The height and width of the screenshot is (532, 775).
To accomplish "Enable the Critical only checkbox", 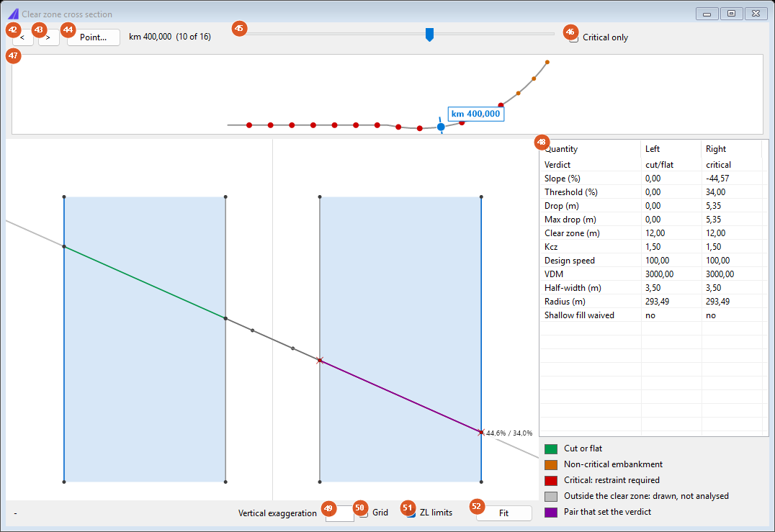I will 574,37.
